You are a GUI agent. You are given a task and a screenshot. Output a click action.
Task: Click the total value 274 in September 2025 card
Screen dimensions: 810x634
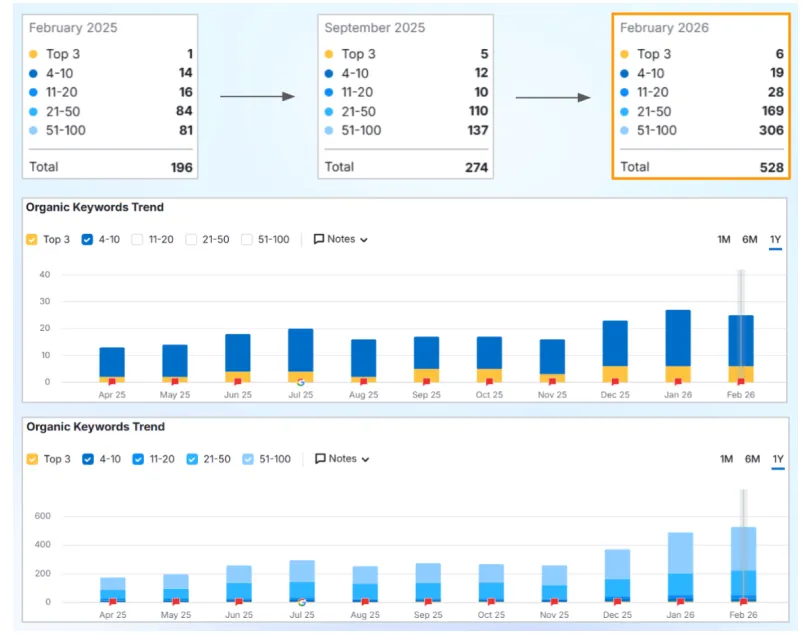coord(476,167)
